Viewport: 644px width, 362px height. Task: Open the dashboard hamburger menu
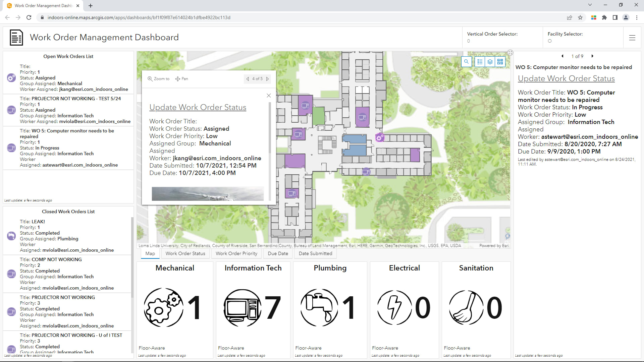tap(632, 38)
